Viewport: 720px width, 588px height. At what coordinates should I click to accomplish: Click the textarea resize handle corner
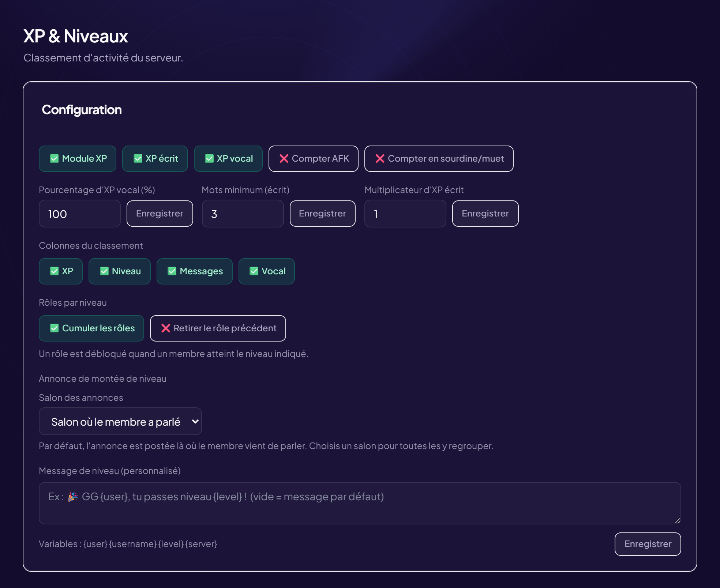678,521
